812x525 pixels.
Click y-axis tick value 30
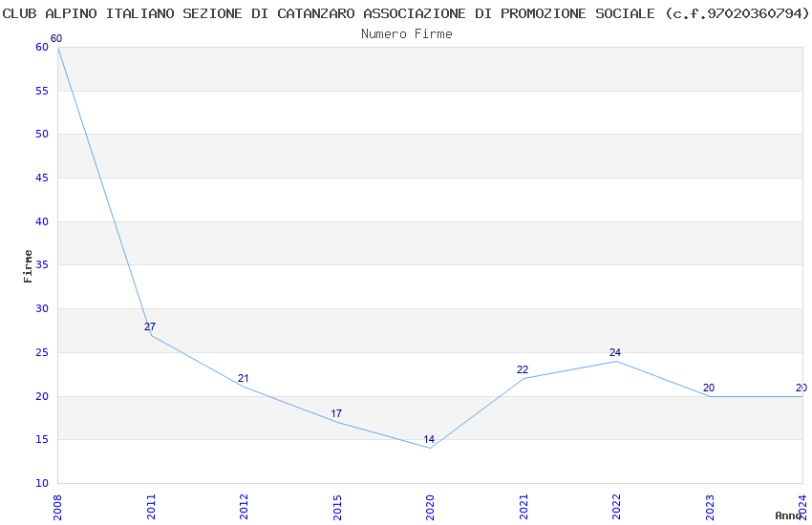(42, 308)
